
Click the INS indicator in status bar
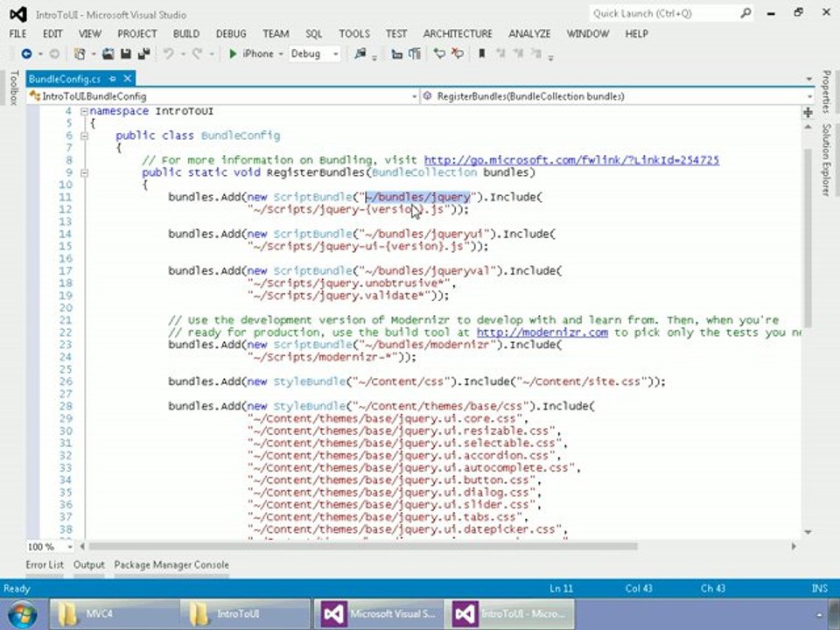pyautogui.click(x=819, y=588)
